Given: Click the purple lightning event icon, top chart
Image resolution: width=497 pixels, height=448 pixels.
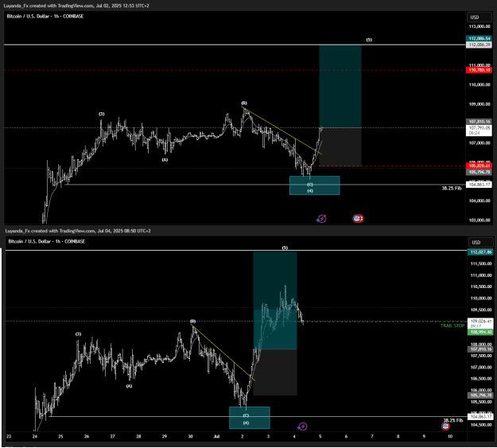Looking at the screenshot, I should pyautogui.click(x=321, y=219).
